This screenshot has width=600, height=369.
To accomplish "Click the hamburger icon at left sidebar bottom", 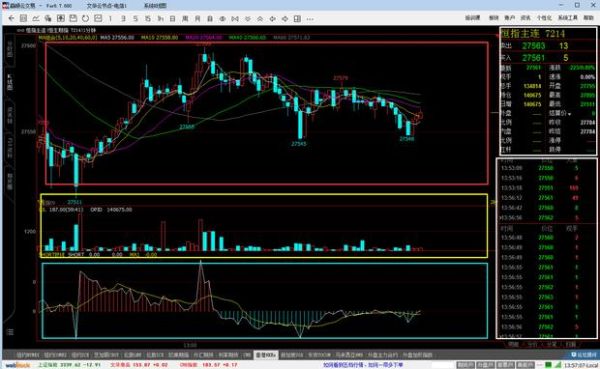I will [10, 332].
